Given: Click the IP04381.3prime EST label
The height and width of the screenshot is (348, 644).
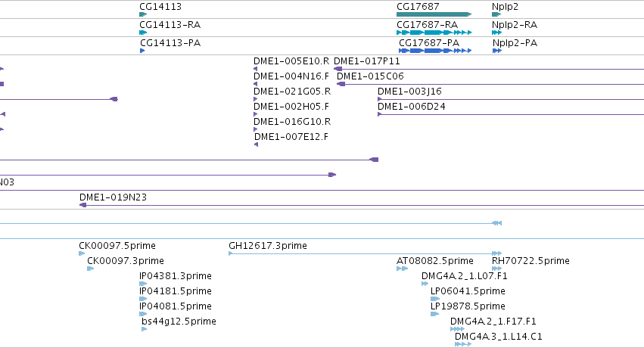Looking at the screenshot, I should coord(176,276).
